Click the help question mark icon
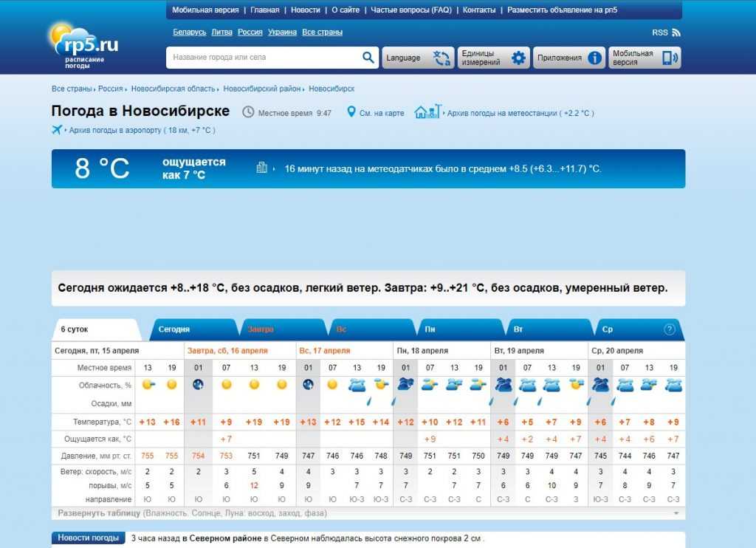Screen dimensions: 756x548 (670, 329)
